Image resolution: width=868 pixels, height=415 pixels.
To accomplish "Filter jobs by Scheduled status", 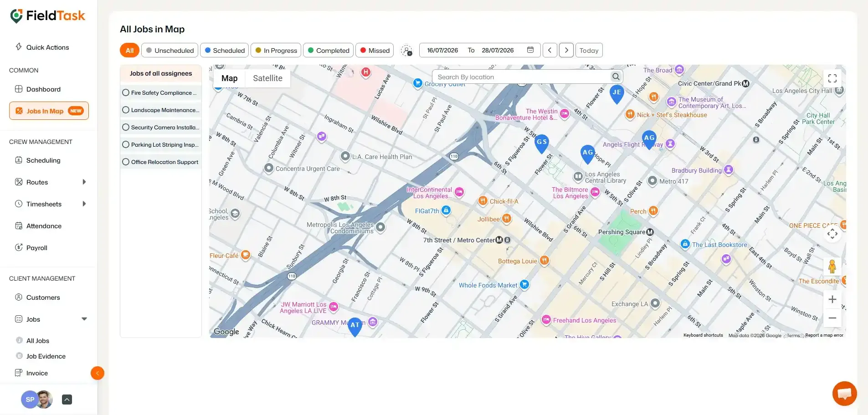I will click(x=225, y=50).
